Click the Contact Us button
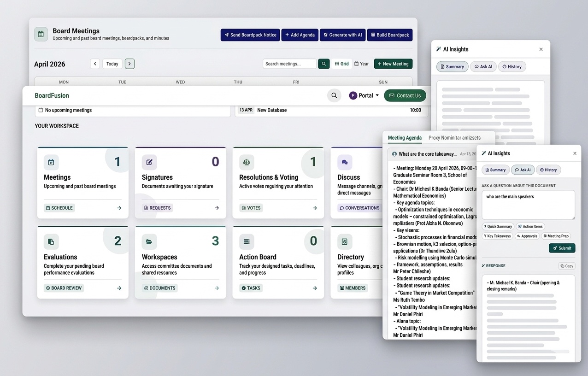Viewport: 588px width, 376px height. coord(405,95)
